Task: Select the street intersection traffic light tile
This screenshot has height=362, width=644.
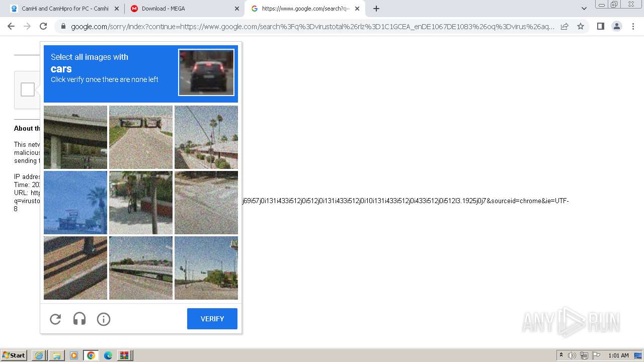Action: click(x=206, y=268)
